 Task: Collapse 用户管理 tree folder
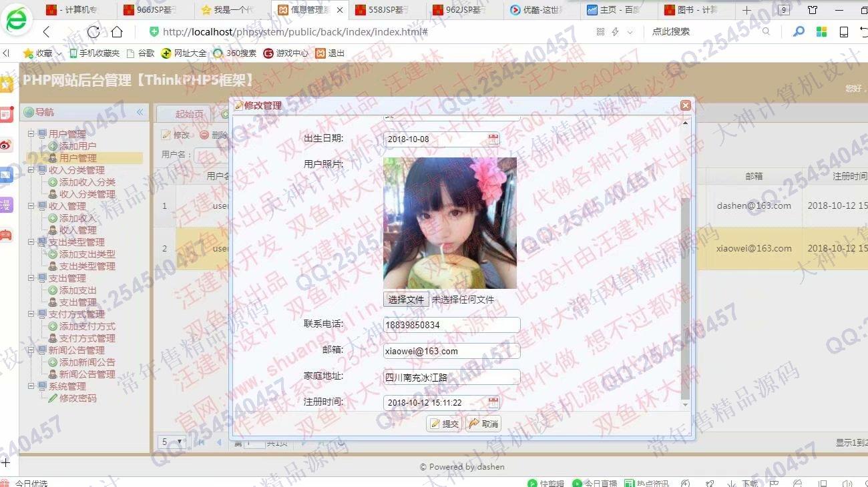point(31,134)
